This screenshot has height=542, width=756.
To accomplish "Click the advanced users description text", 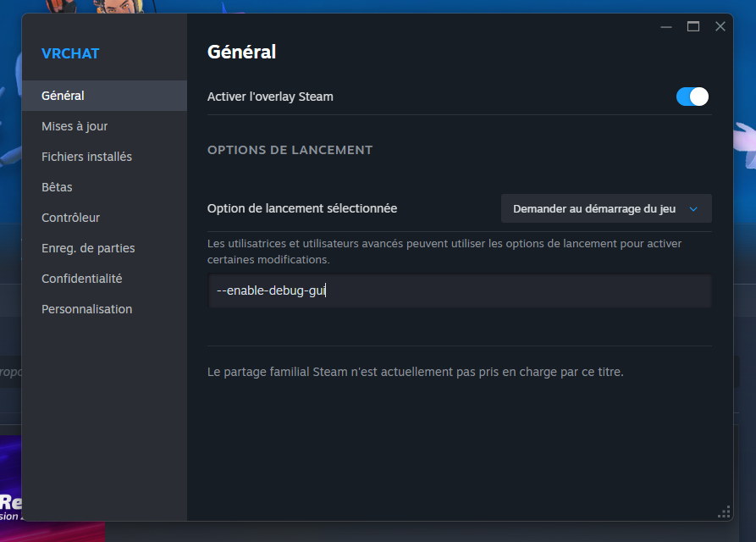I will point(444,252).
